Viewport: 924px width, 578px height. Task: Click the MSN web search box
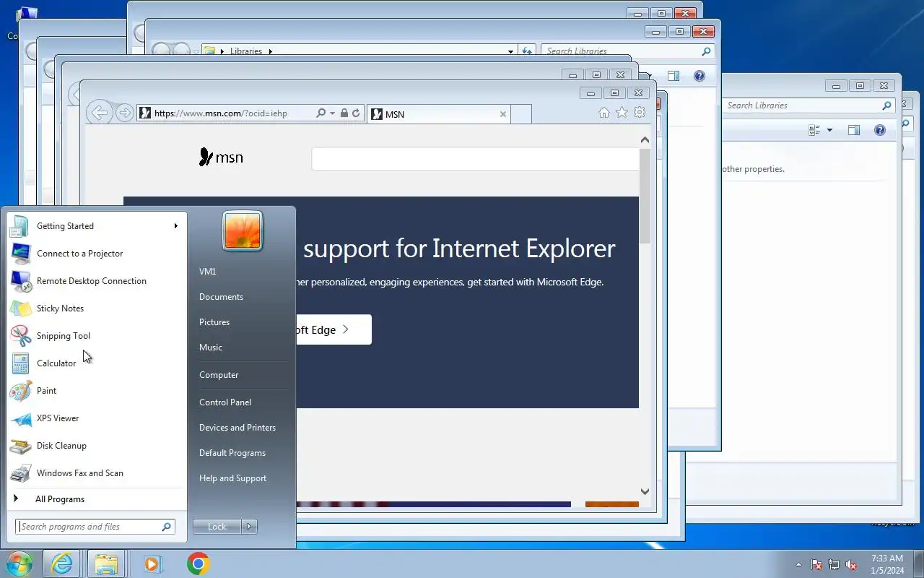475,159
